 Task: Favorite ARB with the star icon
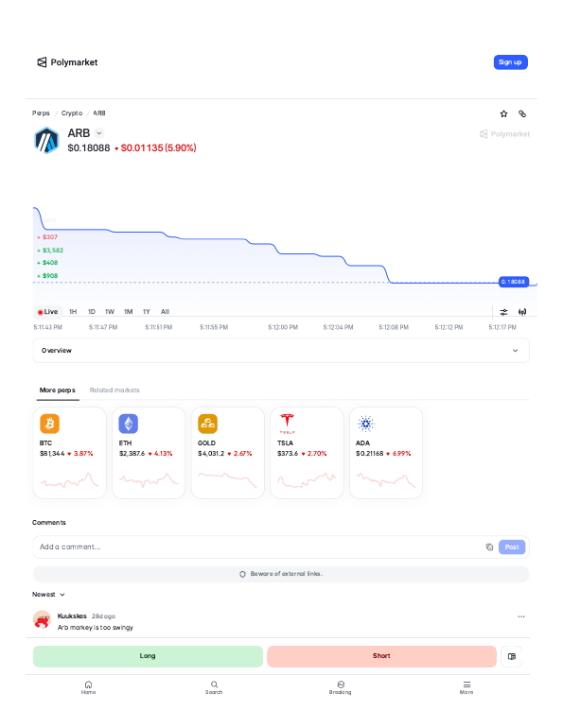pyautogui.click(x=503, y=113)
